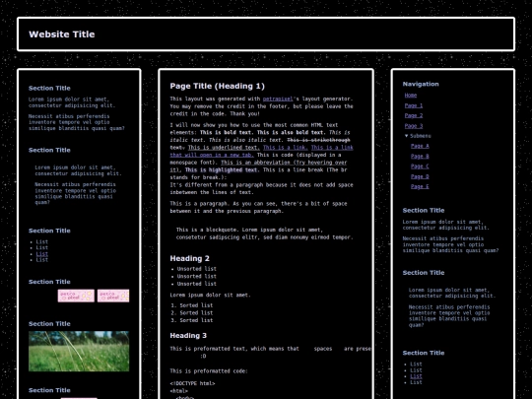Click the '<!DOCTYPE html>' code line
This screenshot has width=532, height=399.
pos(192,383)
